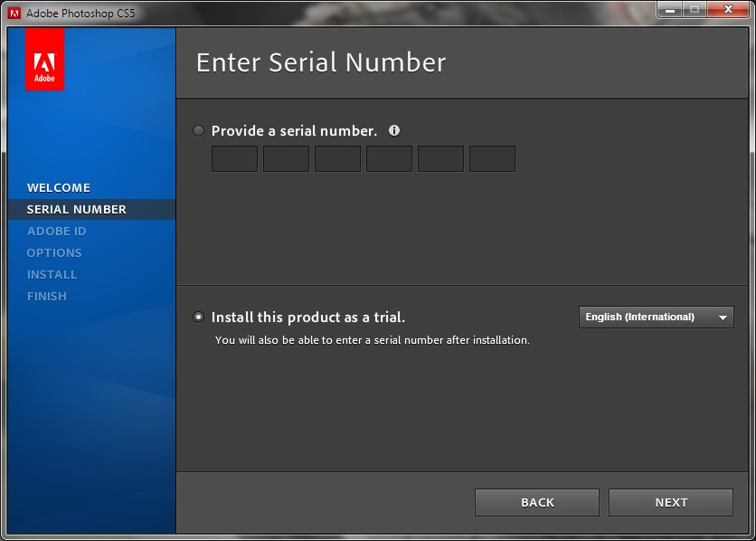Select the INSTALL step in sidebar
The width and height of the screenshot is (756, 541).
[52, 274]
